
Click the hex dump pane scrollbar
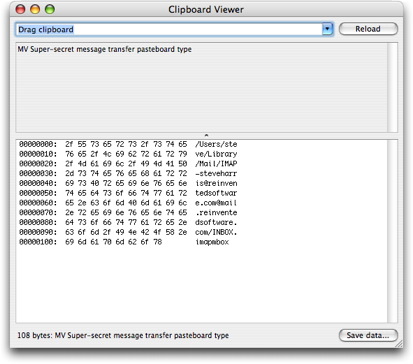pyautogui.click(x=393, y=231)
